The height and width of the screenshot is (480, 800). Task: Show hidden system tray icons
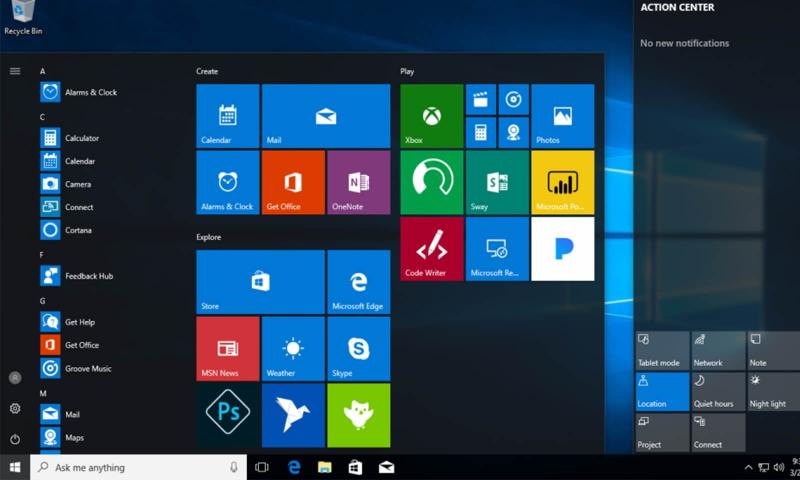coord(748,467)
